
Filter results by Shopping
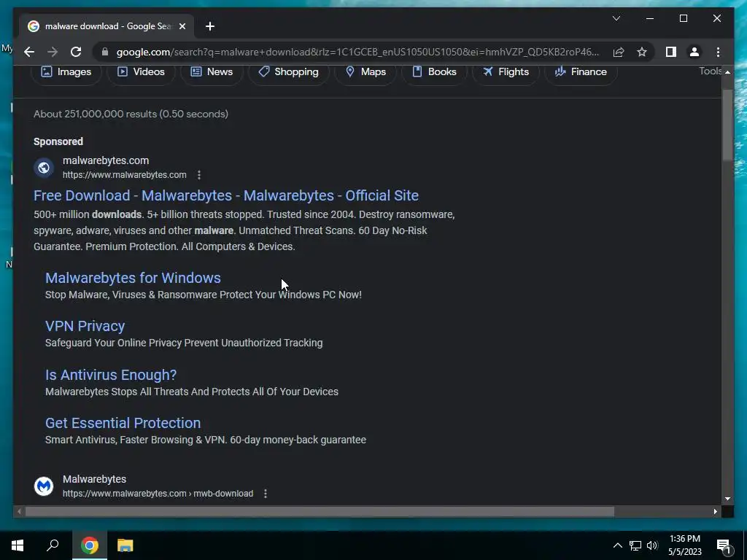point(288,72)
